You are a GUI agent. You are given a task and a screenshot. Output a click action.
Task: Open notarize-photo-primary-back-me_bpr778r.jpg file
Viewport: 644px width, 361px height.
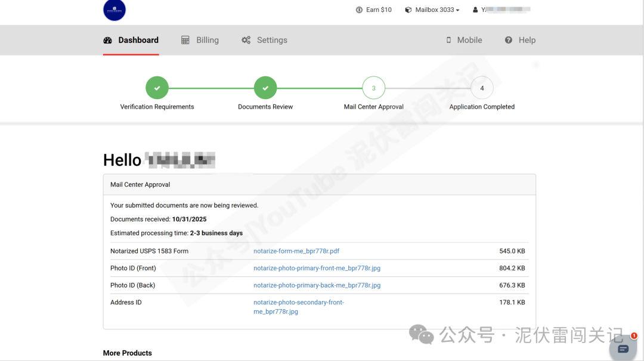click(317, 285)
